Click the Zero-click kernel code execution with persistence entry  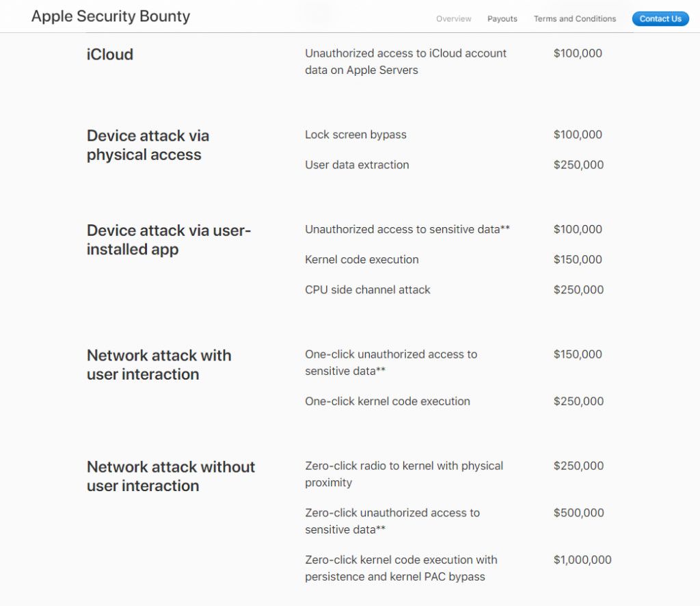point(401,568)
